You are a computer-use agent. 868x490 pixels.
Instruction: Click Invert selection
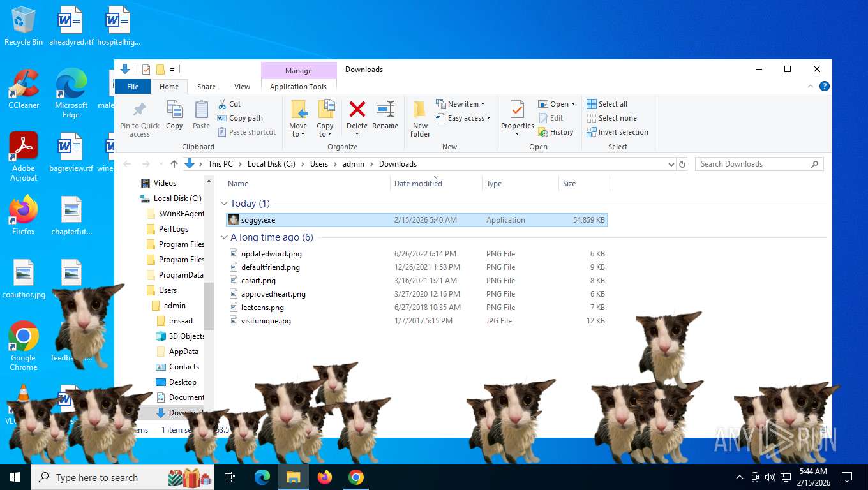(617, 132)
